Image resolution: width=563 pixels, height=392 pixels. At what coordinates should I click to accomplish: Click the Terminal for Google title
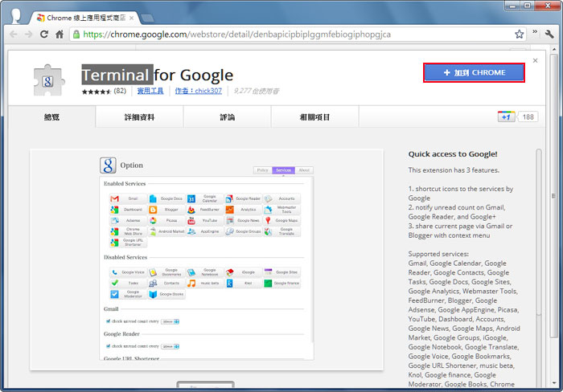[158, 75]
